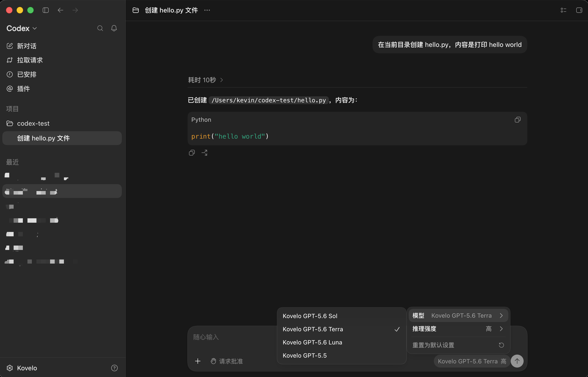588x377 pixels.
Task: Click the print("hello world") code line
Action: click(x=230, y=136)
